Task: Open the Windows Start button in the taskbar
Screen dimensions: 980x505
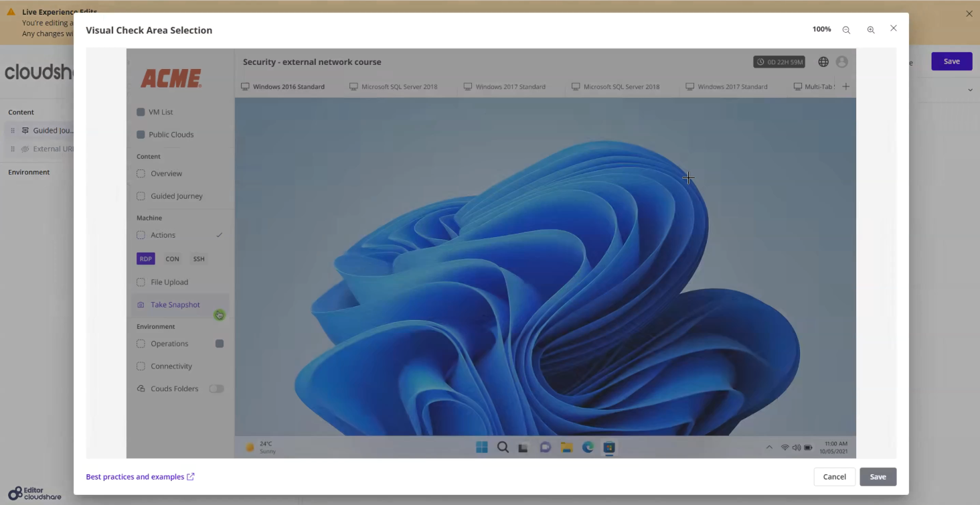Action: point(482,447)
